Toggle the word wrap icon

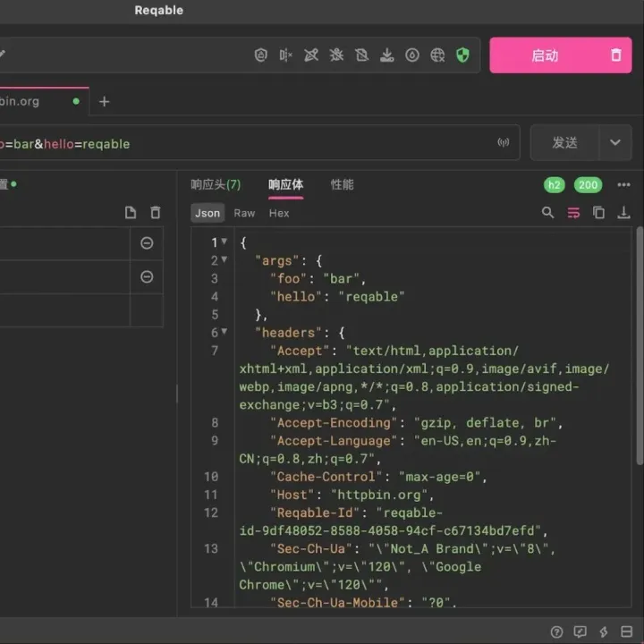click(573, 213)
